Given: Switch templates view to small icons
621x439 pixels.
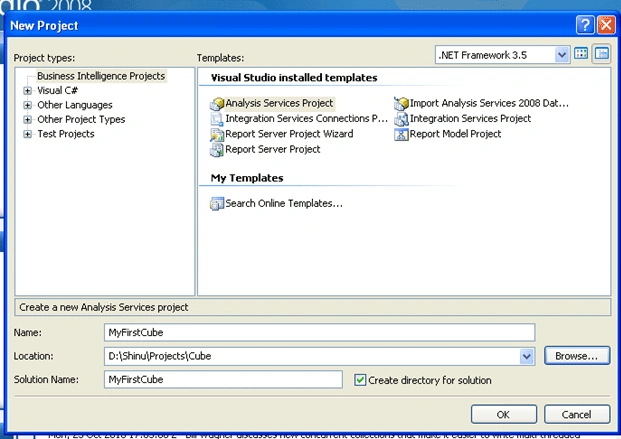Looking at the screenshot, I should 601,53.
